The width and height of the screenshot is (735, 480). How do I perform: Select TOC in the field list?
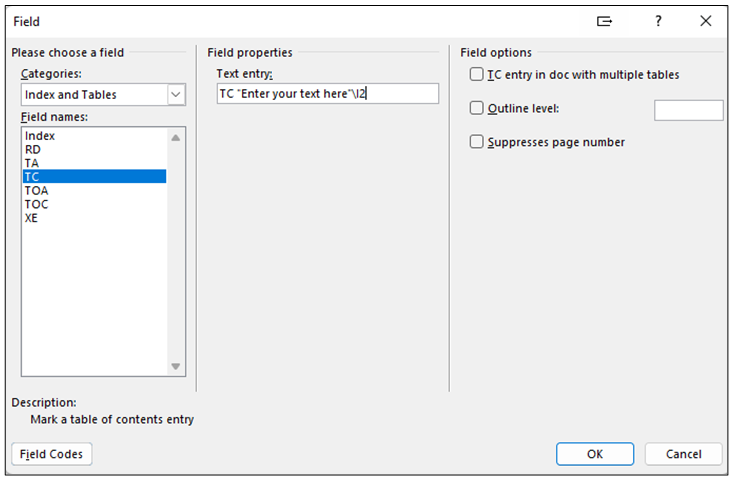click(x=94, y=204)
